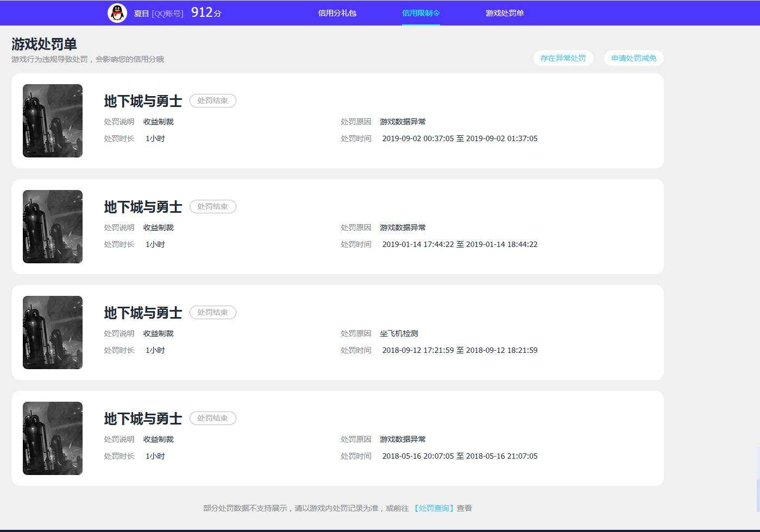760x532 pixels.
Task: Click the 夏目 account name
Action: coord(141,14)
